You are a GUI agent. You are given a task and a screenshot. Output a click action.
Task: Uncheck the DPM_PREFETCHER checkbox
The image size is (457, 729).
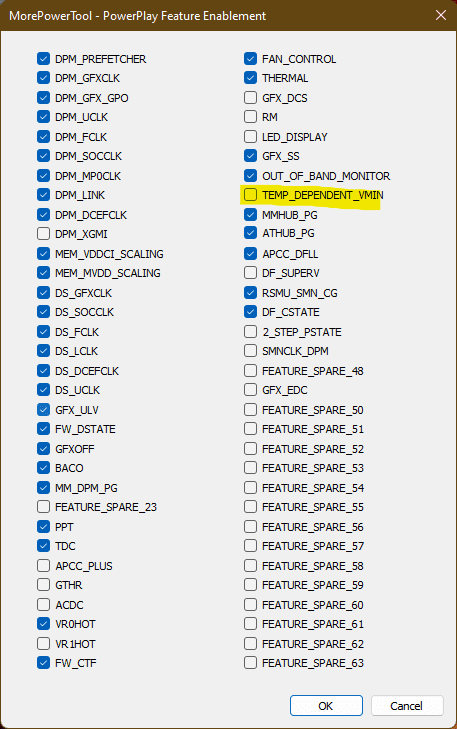pos(43,59)
